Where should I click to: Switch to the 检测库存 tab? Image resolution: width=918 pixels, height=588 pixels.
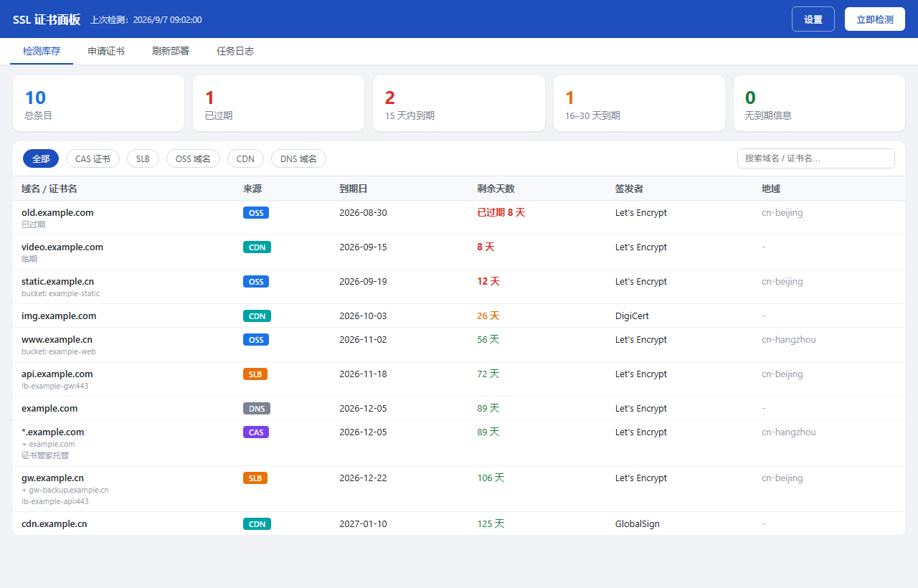42,51
